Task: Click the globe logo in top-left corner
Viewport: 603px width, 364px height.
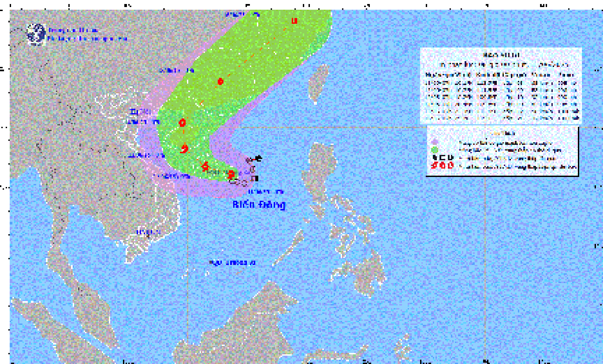Action: [x=36, y=34]
